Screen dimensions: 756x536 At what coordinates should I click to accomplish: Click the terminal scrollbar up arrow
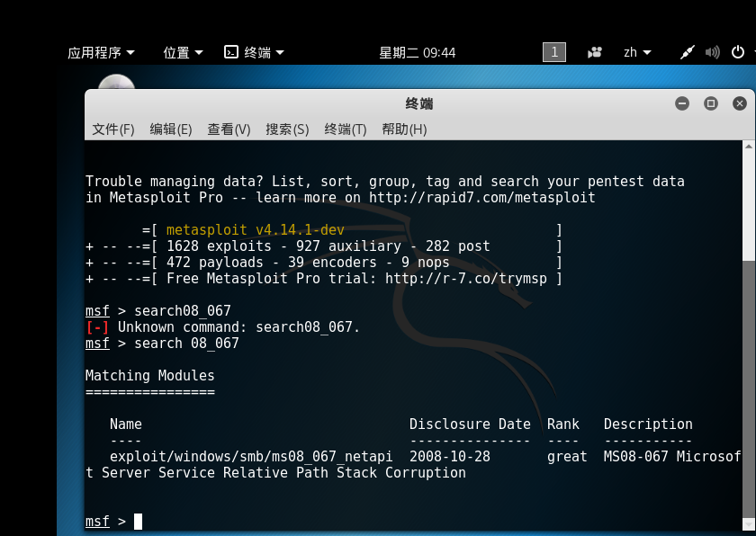coord(748,146)
